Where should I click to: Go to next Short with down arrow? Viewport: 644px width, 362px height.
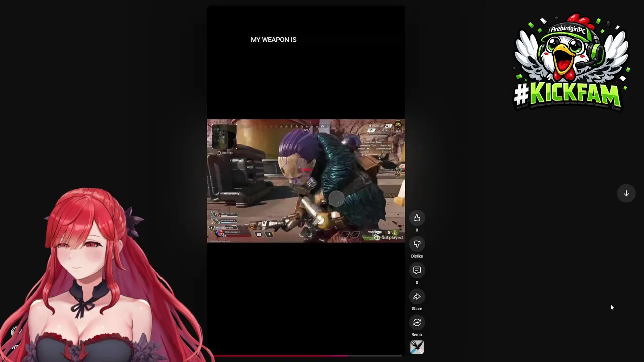[626, 193]
